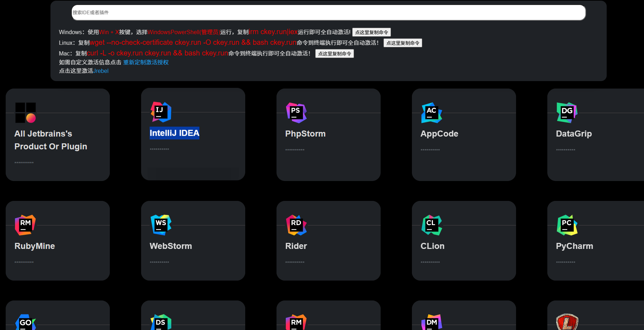Copy the Mac curl command button
The width and height of the screenshot is (644, 330).
[334, 54]
